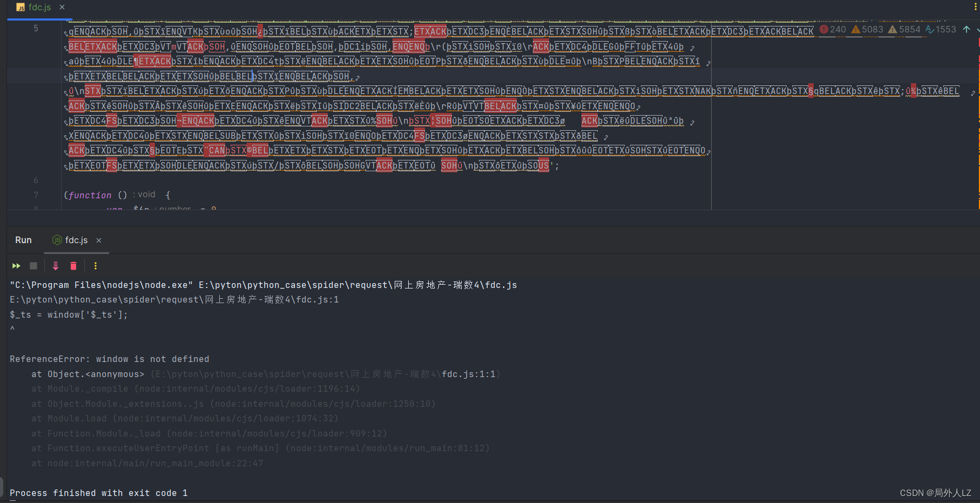
Task: Click the Run tool window title
Action: [x=23, y=240]
